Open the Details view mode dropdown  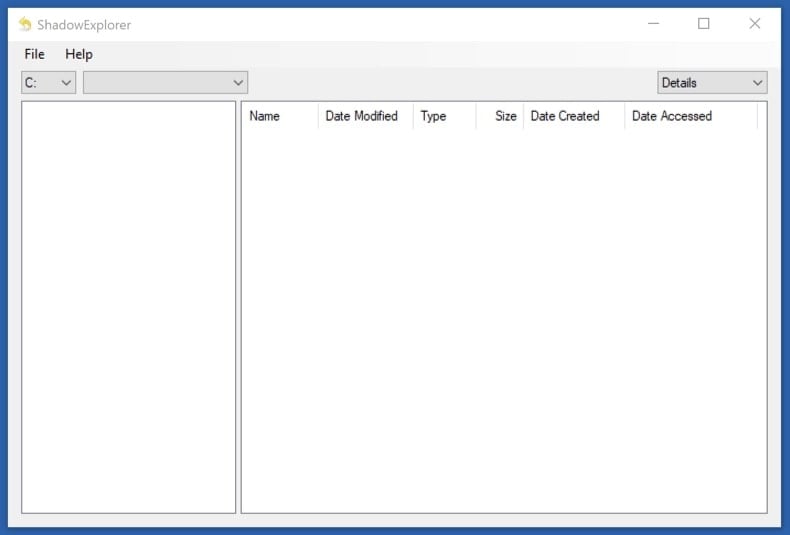pyautogui.click(x=712, y=83)
